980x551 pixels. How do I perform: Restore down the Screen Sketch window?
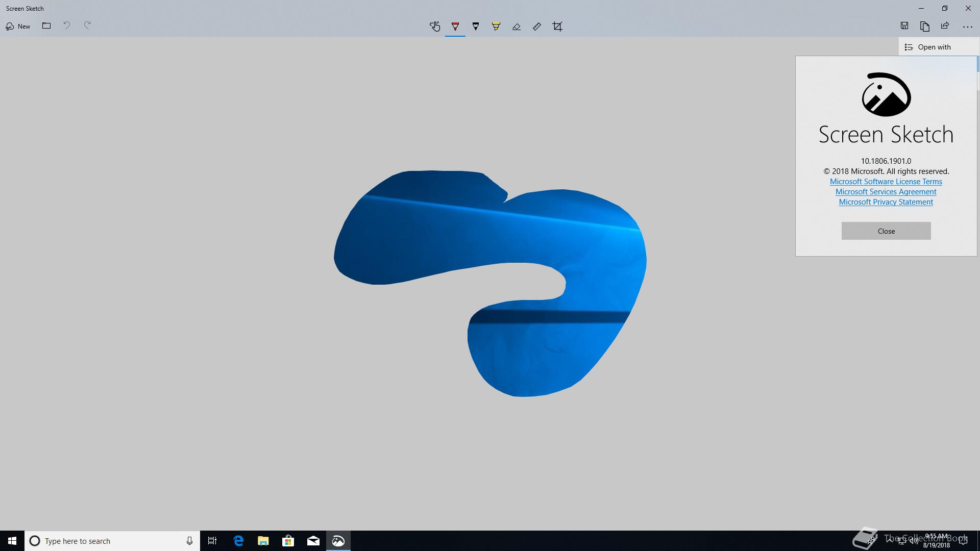(x=945, y=8)
